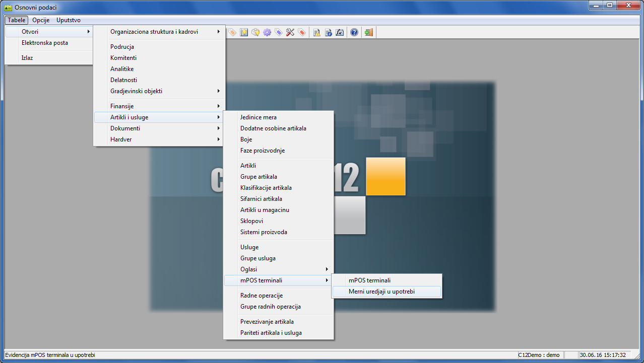Open the Uputstvo menu
644x363 pixels.
click(68, 20)
